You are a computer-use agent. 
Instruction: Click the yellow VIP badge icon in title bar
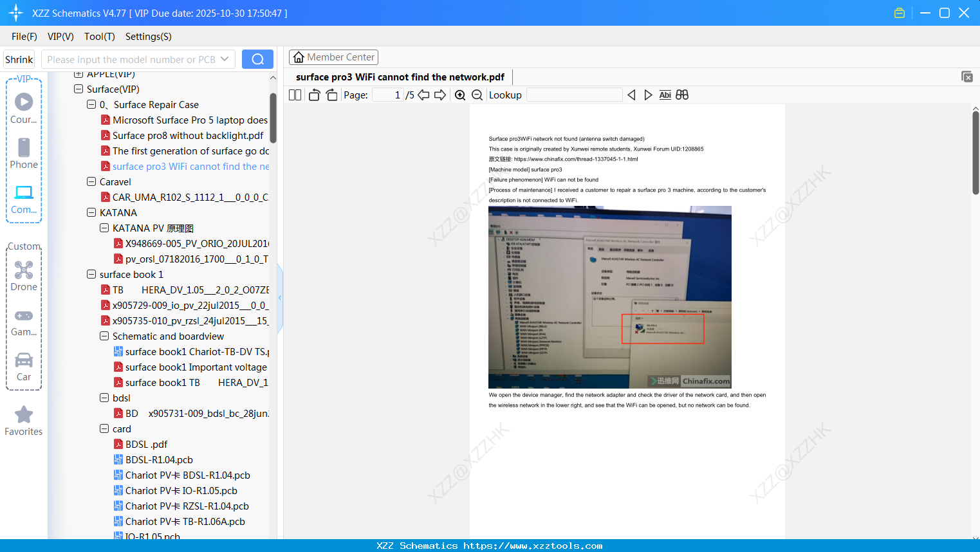pos(900,13)
